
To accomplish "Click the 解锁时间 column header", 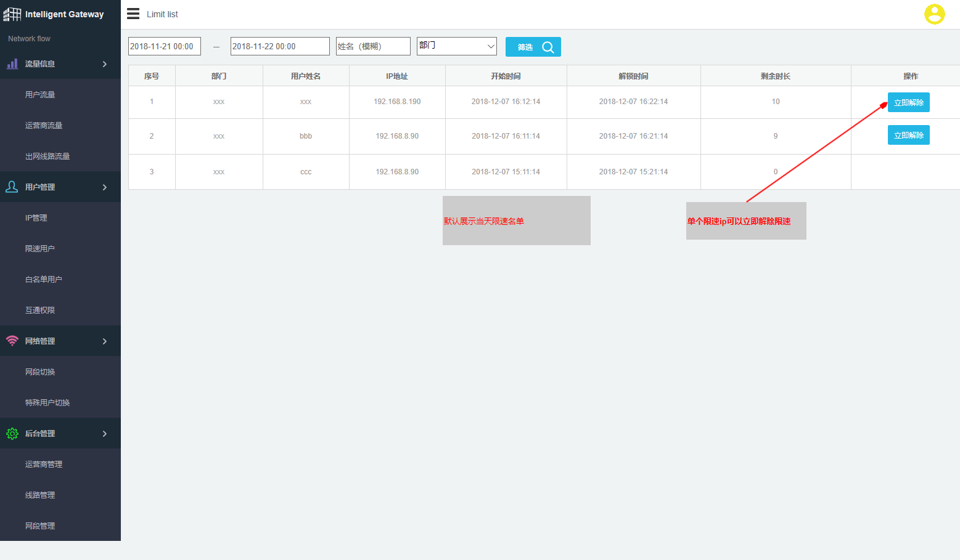I will pos(633,76).
